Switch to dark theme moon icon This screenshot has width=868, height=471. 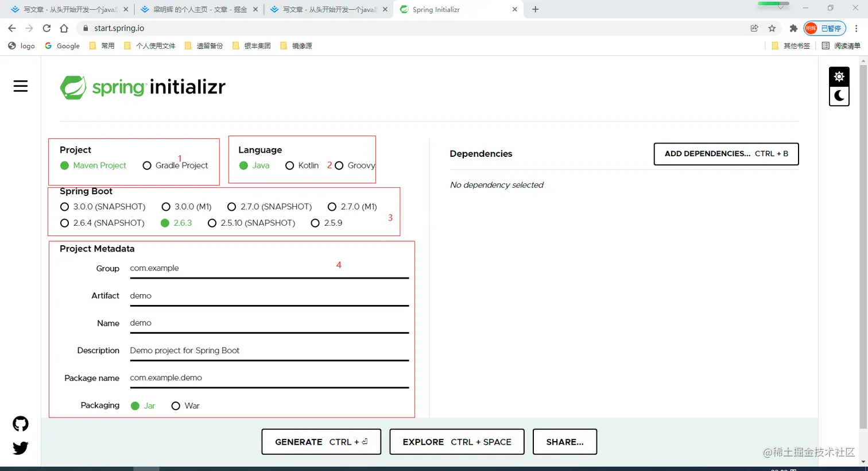point(839,95)
